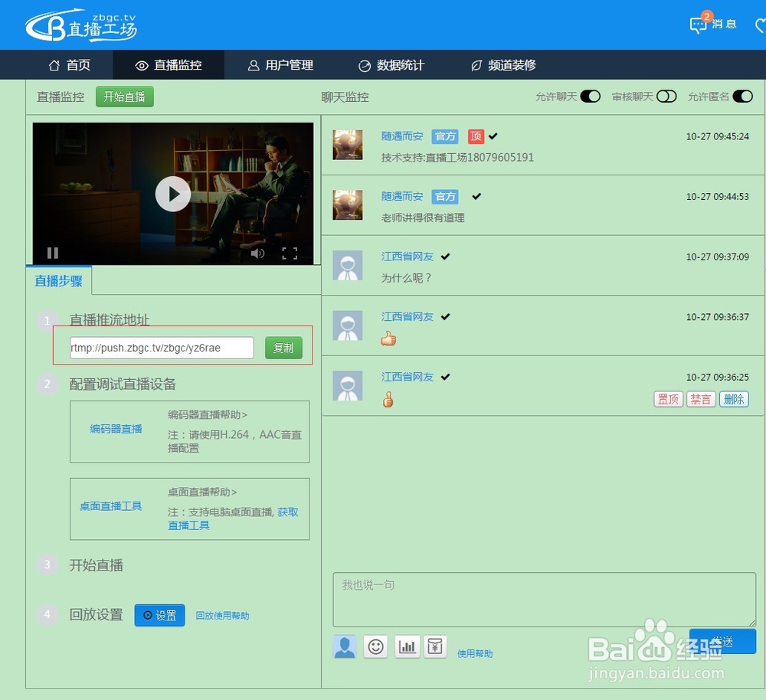Open the red envelope ¥ icon

pos(436,646)
